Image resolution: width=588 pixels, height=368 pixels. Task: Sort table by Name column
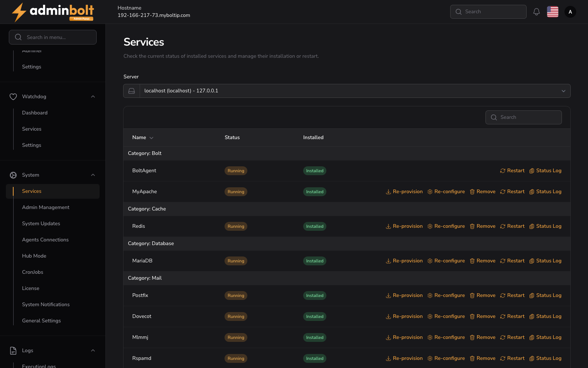point(143,138)
